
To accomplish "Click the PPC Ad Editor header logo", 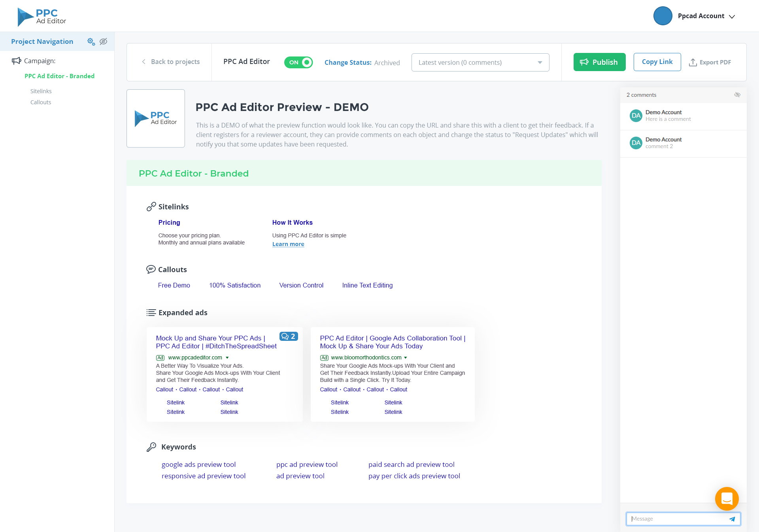I will point(42,17).
